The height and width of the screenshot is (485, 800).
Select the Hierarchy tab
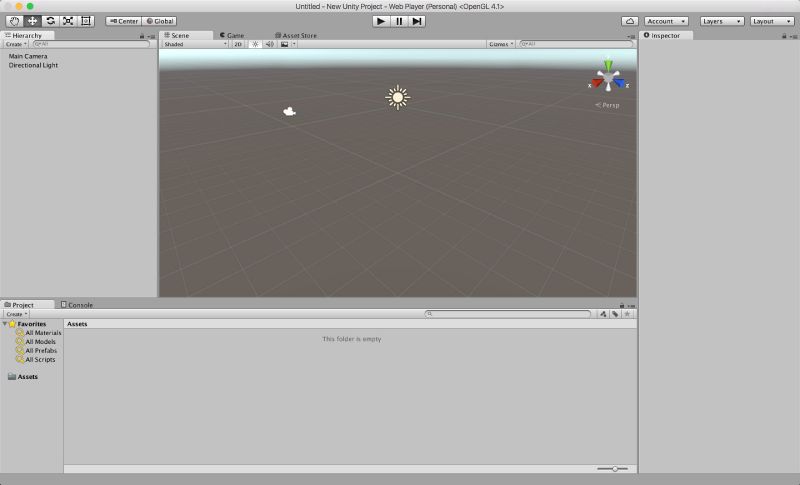(27, 35)
